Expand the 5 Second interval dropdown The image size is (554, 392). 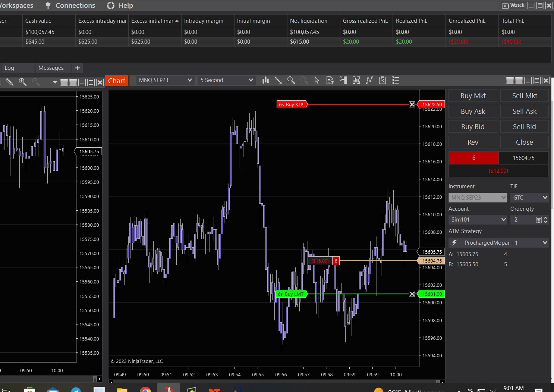click(226, 80)
